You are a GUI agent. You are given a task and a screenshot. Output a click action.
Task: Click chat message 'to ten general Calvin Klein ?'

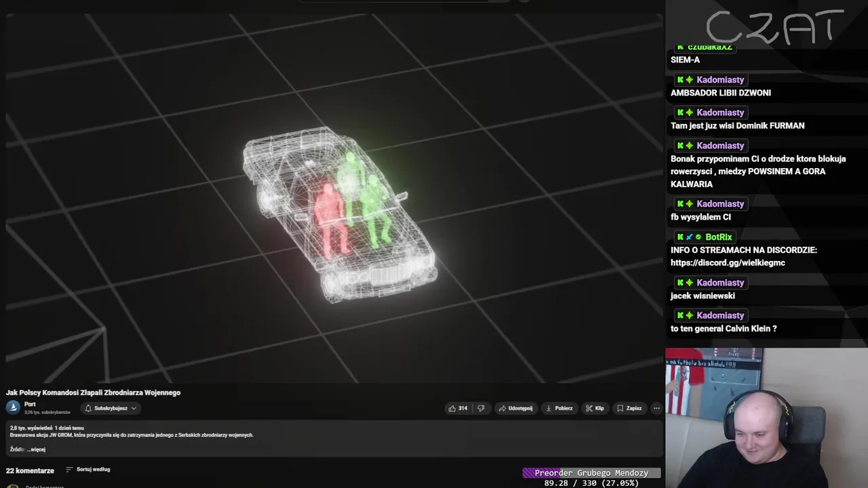coord(724,328)
